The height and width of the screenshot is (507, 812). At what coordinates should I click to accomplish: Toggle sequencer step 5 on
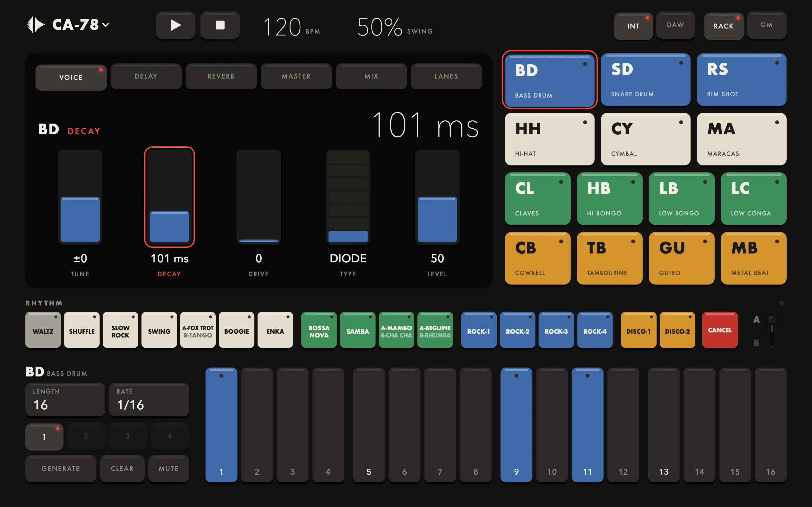pos(369,425)
